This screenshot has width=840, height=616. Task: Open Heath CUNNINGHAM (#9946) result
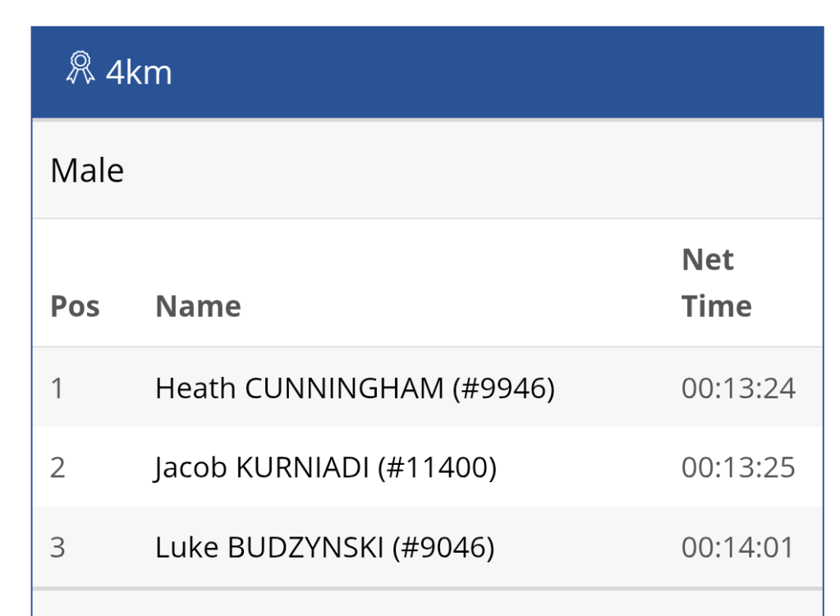point(355,388)
